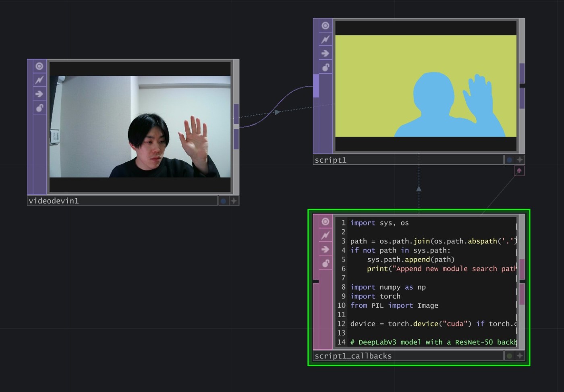
Task: Toggle viewer active on videodevin1 node
Action: (39, 66)
